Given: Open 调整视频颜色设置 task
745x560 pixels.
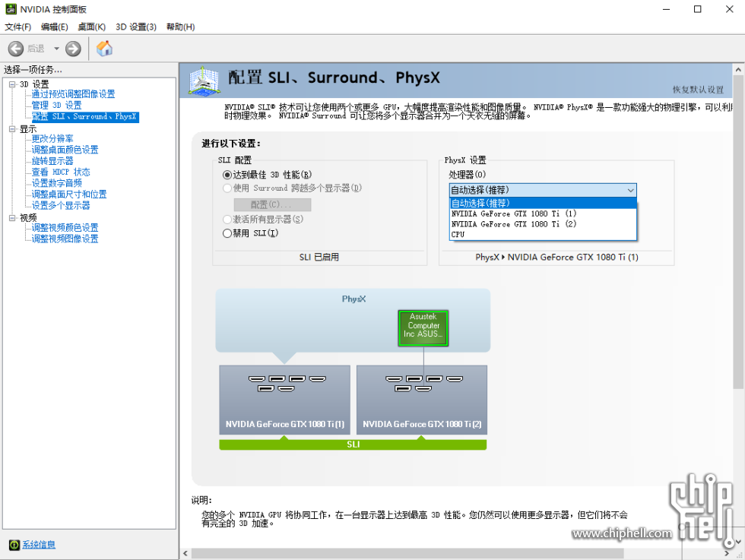Looking at the screenshot, I should click(x=65, y=228).
